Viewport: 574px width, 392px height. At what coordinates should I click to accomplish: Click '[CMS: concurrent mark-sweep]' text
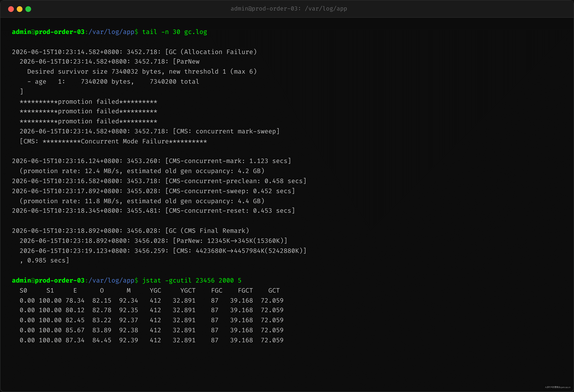(226, 131)
